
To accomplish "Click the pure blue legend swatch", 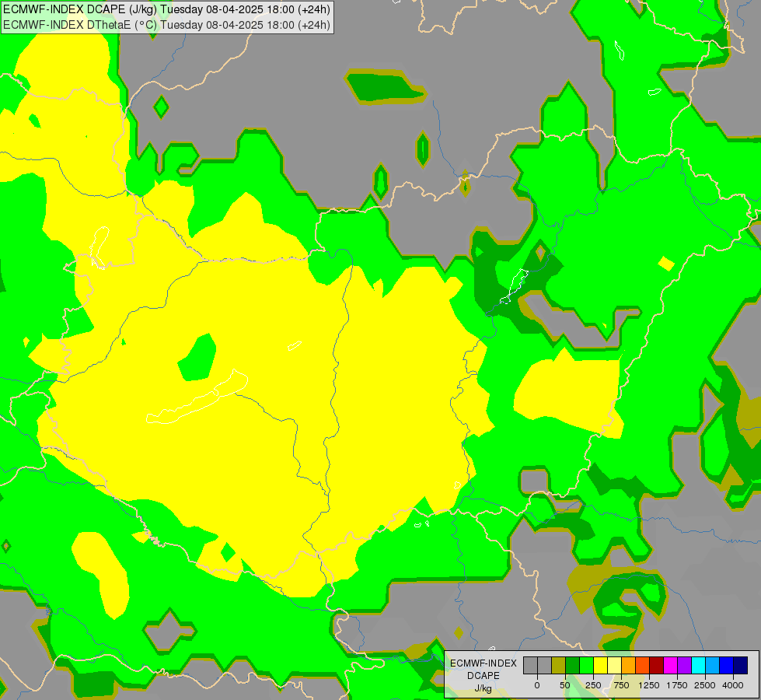I will [727, 666].
